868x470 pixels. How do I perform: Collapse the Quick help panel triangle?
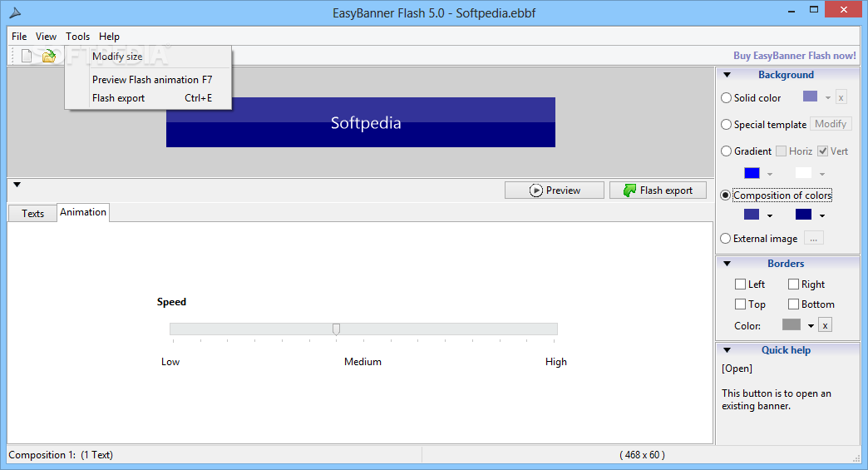coord(727,350)
